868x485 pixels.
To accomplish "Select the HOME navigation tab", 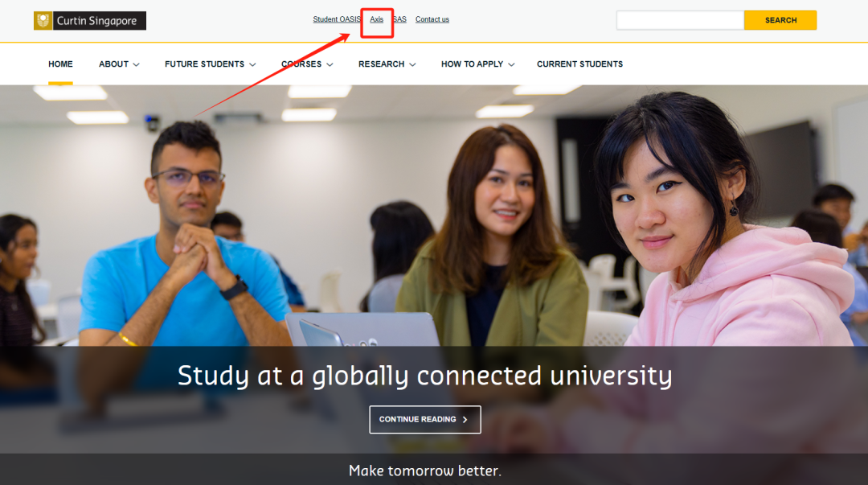I will pos(60,64).
